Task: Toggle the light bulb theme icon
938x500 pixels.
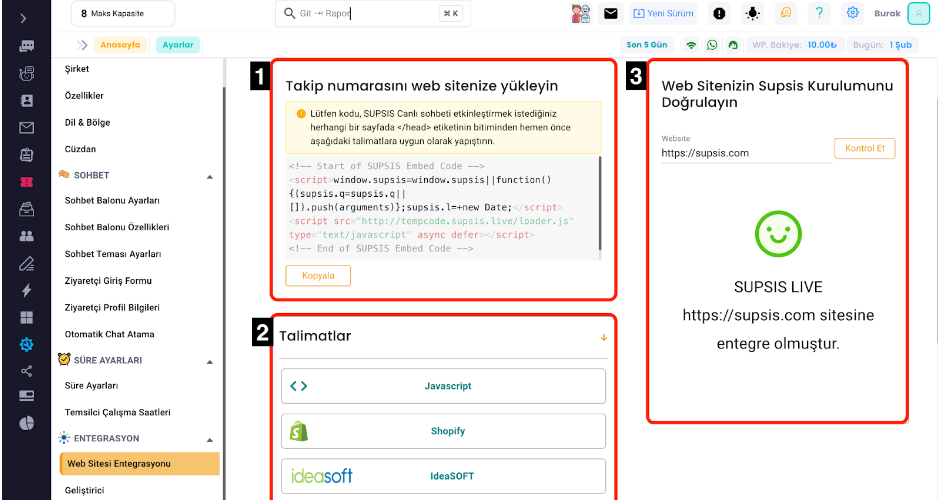Action: 753,13
